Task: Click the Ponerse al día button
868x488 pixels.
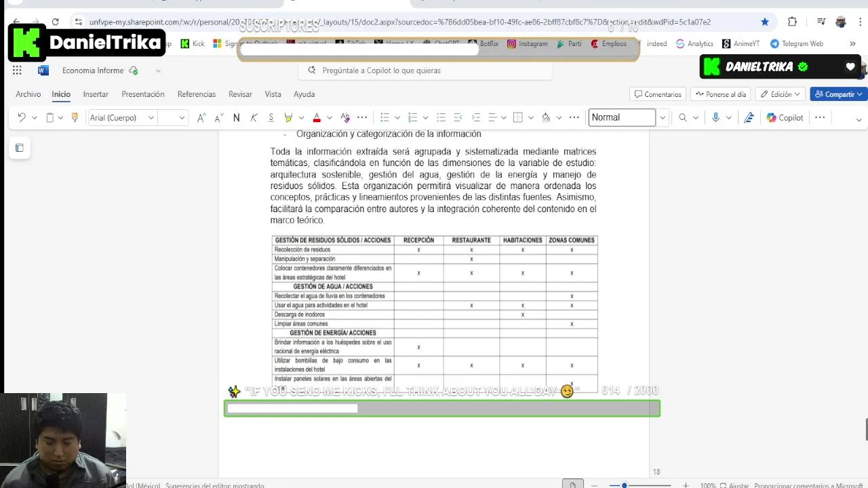Action: tap(721, 94)
